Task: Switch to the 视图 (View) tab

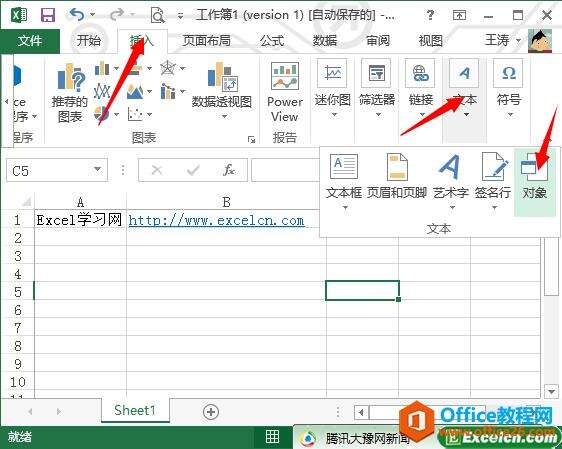Action: 430,40
